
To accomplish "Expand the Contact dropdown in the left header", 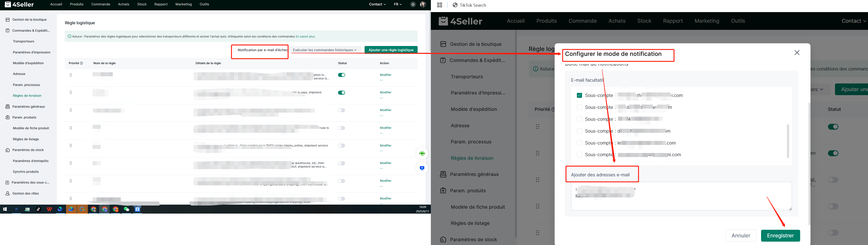I will coord(377,4).
